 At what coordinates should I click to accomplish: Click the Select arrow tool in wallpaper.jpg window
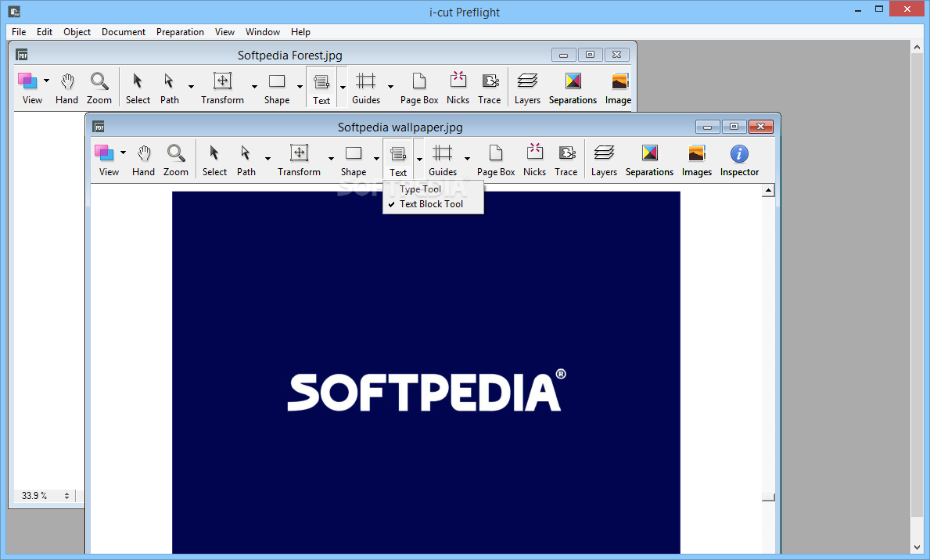[x=214, y=161]
